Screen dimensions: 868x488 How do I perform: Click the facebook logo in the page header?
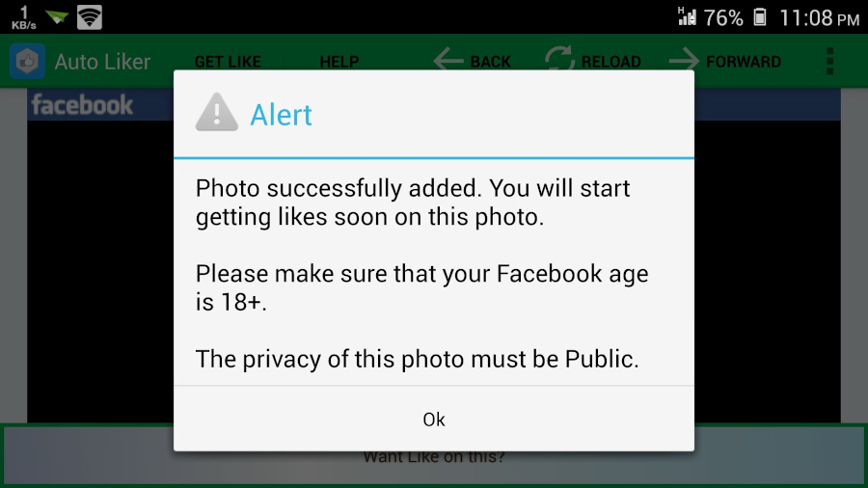[x=82, y=105]
